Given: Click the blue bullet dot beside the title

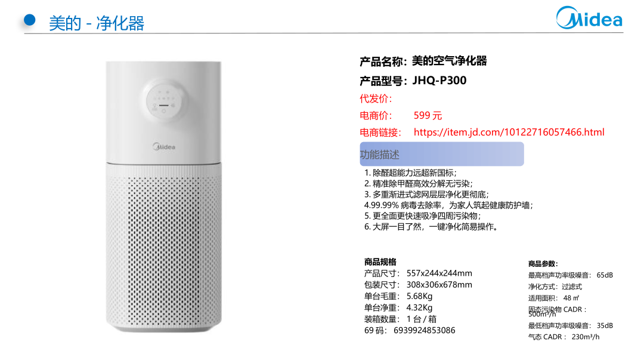Looking at the screenshot, I should pyautogui.click(x=30, y=20).
